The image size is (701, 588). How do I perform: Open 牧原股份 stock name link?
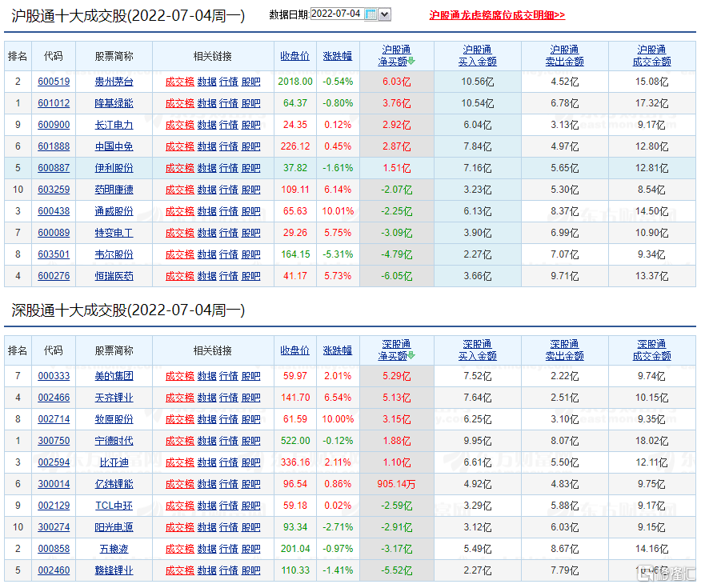(114, 419)
